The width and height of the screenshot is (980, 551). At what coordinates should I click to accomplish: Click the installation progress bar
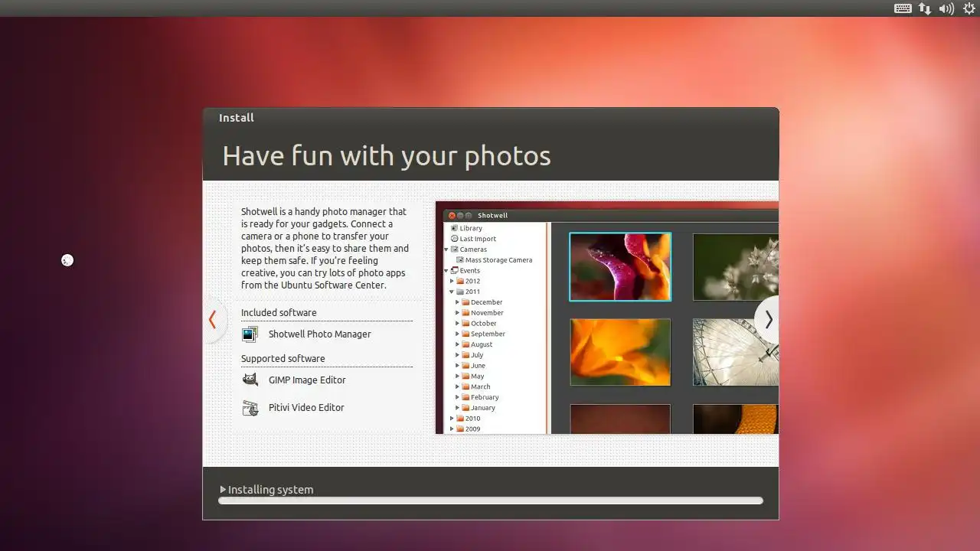491,500
